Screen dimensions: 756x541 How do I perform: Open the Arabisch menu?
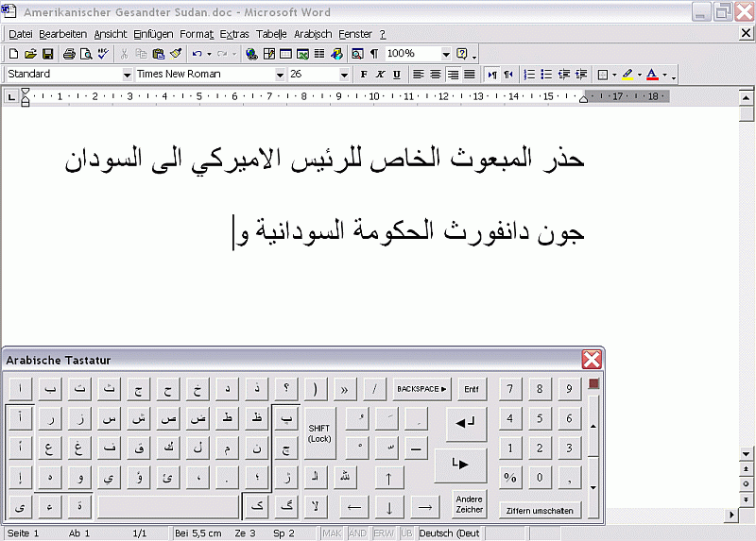(313, 34)
